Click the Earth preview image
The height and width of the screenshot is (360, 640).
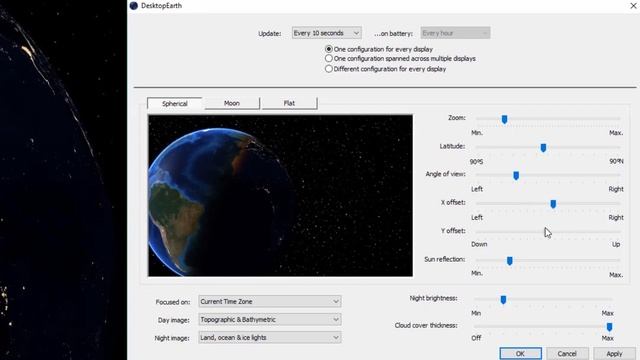pyautogui.click(x=280, y=196)
